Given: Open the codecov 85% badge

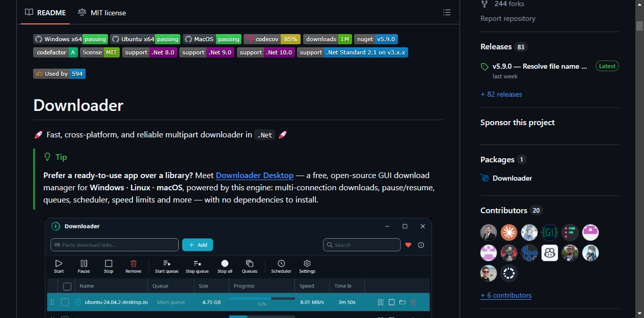Looking at the screenshot, I should click(272, 39).
